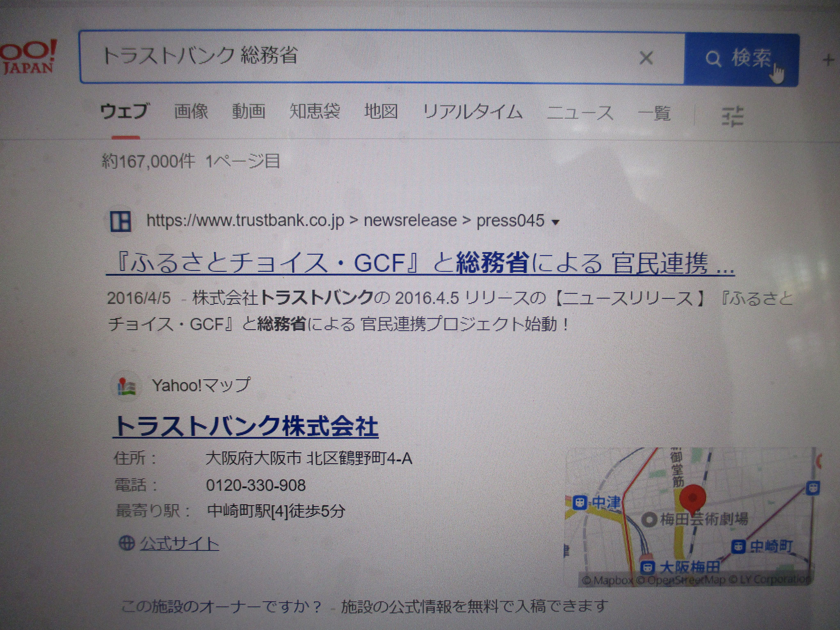The image size is (840, 630).
Task: Click the blue 検索 search button
Action: click(741, 60)
